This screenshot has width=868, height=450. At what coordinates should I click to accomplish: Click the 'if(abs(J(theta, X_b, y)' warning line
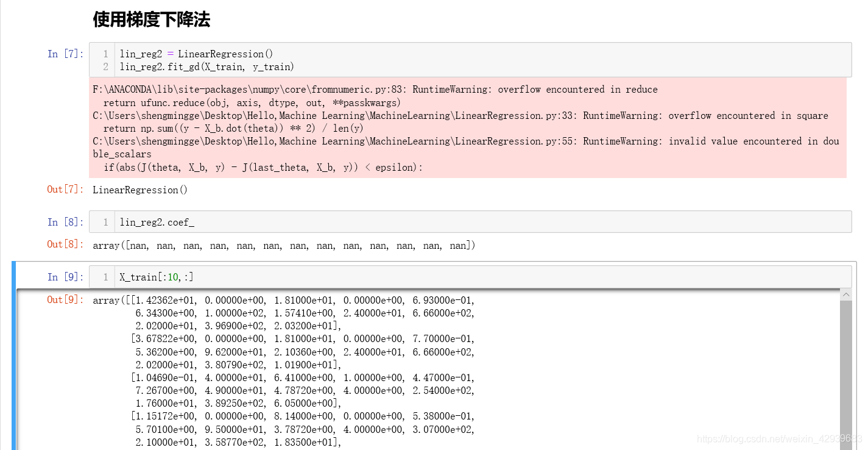[263, 168]
